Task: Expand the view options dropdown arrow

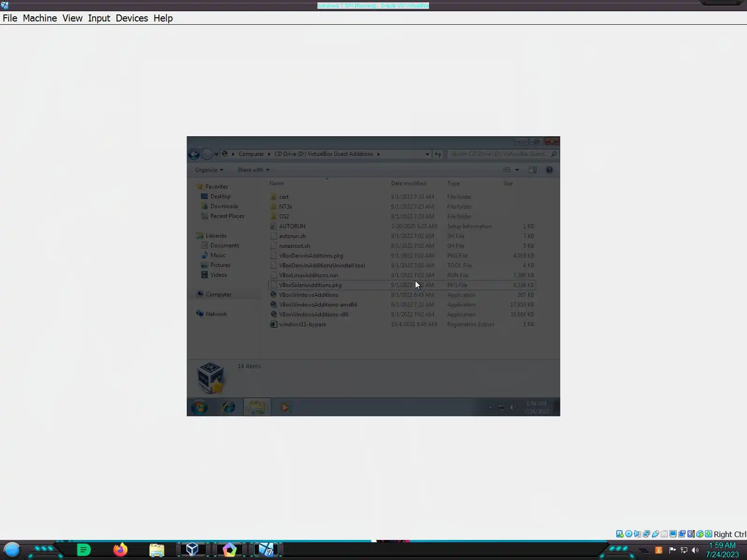Action: [x=517, y=170]
